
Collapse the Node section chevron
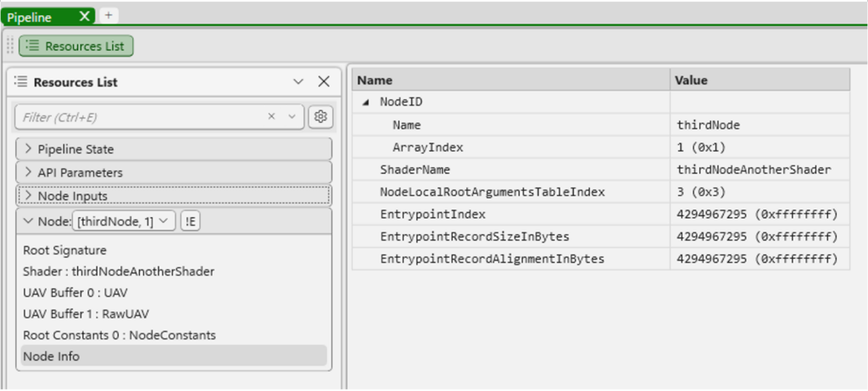[29, 221]
